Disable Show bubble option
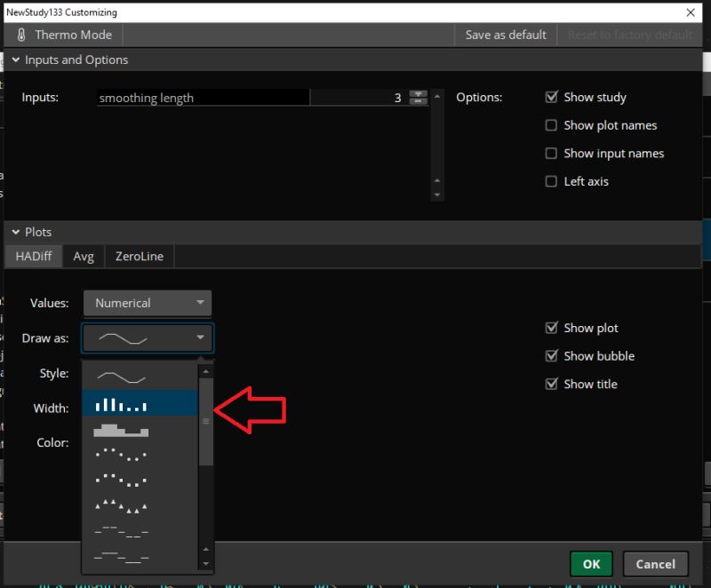This screenshot has width=711, height=588. tap(553, 355)
